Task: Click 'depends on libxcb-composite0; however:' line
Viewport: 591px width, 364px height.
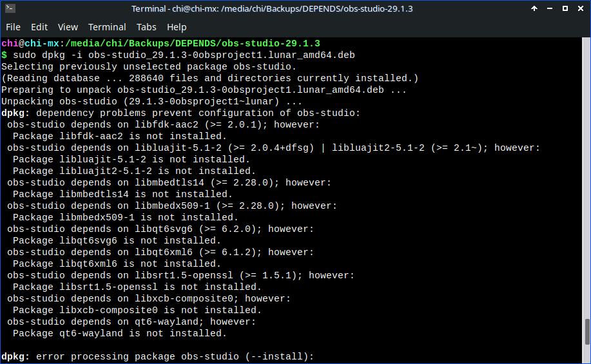Action: (x=149, y=299)
